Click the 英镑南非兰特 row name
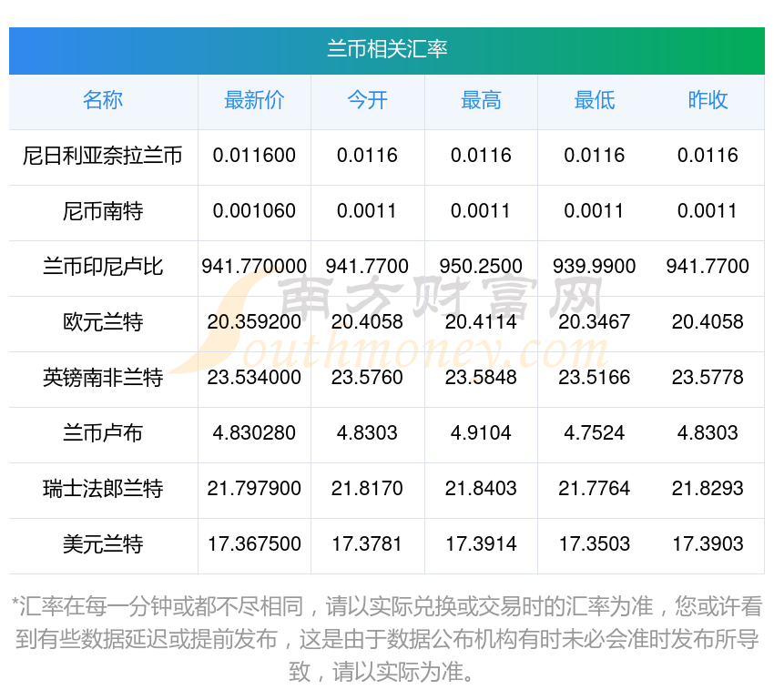This screenshot has width=774, height=700. coord(103,378)
